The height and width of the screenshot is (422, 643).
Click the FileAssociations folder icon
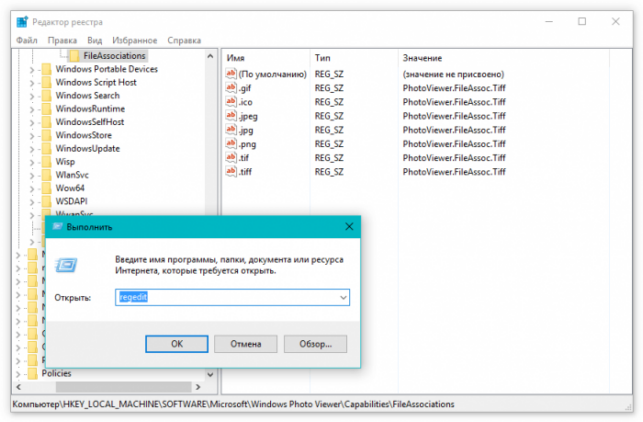[x=74, y=56]
